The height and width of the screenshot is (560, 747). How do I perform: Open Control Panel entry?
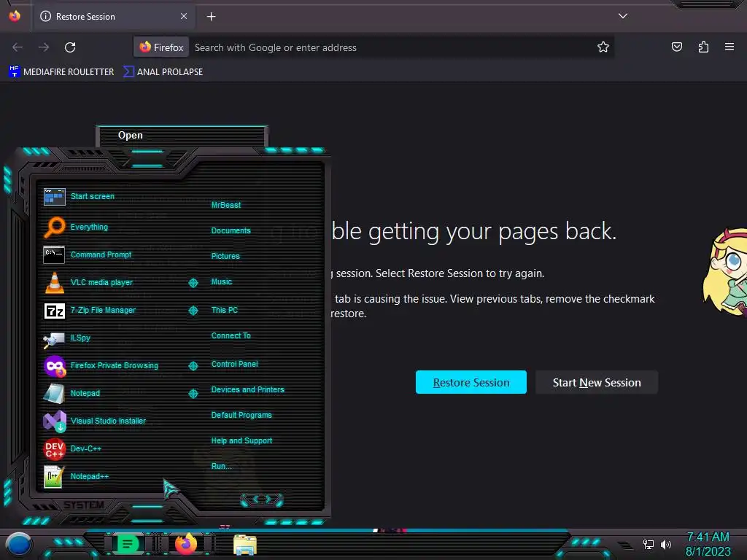tap(234, 364)
